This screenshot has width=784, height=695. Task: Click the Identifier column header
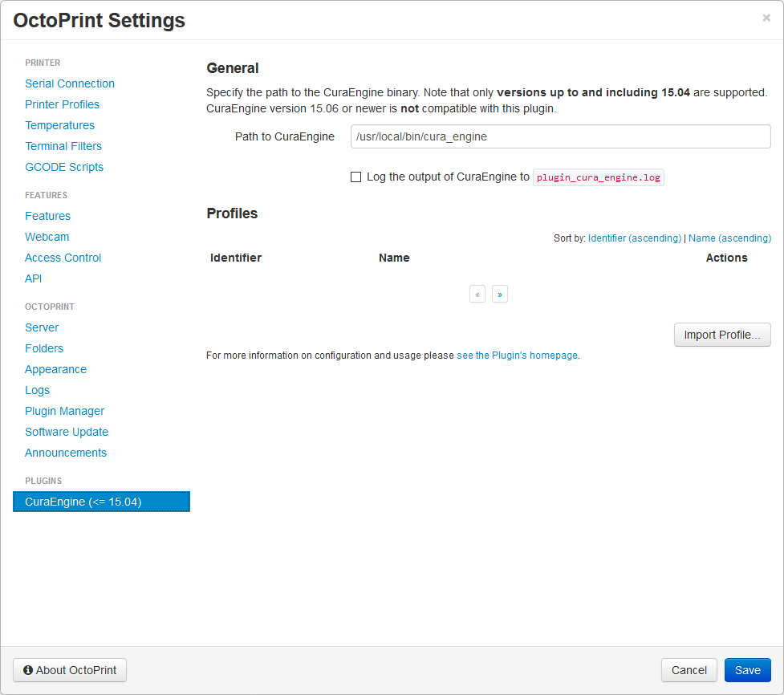point(235,258)
